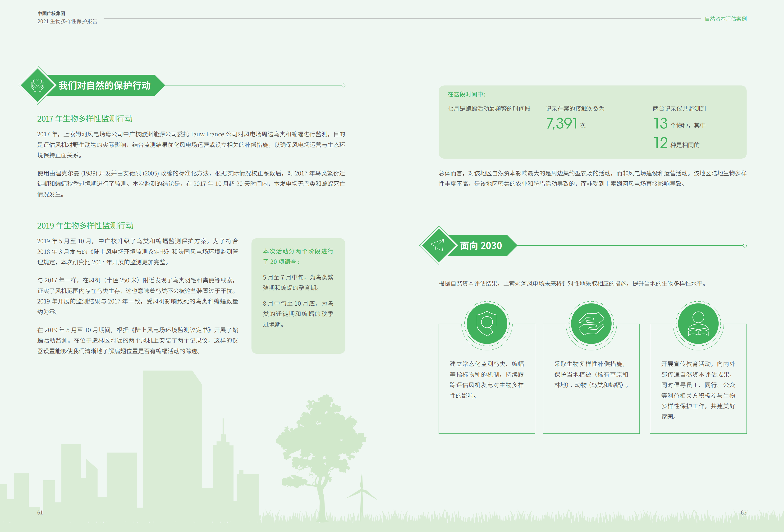Click the paragraph starting 在 2019 年 5 月至 10 月期间

click(x=138, y=340)
